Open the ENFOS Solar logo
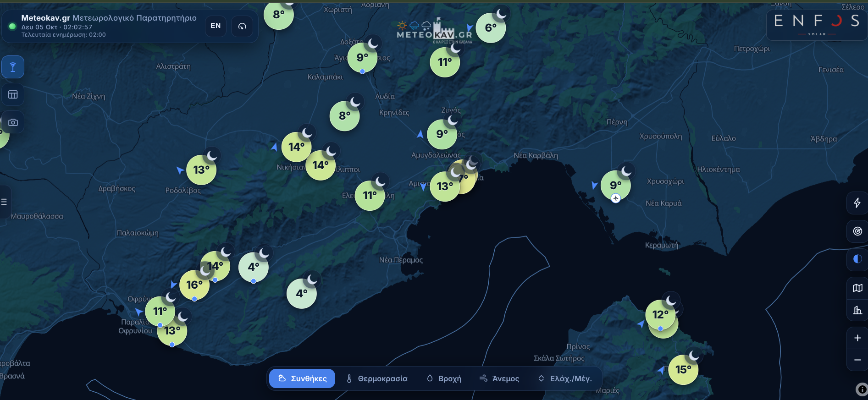This screenshot has width=868, height=400. 817,25
